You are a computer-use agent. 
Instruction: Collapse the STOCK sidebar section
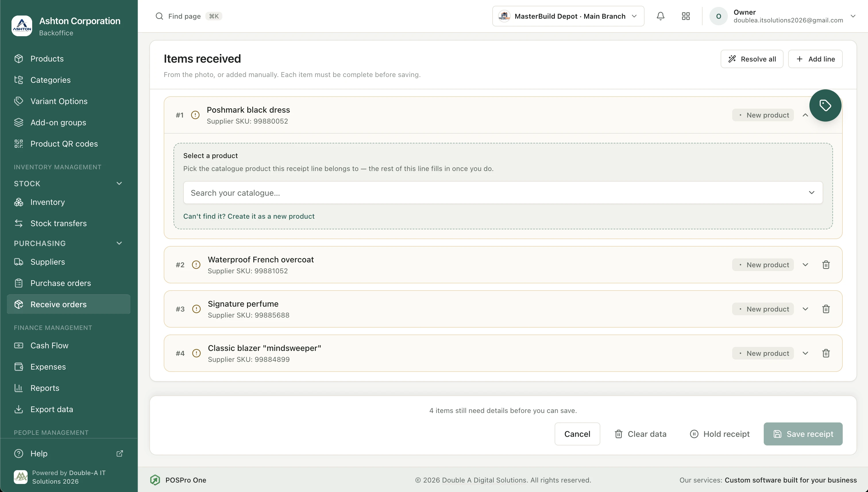point(119,183)
